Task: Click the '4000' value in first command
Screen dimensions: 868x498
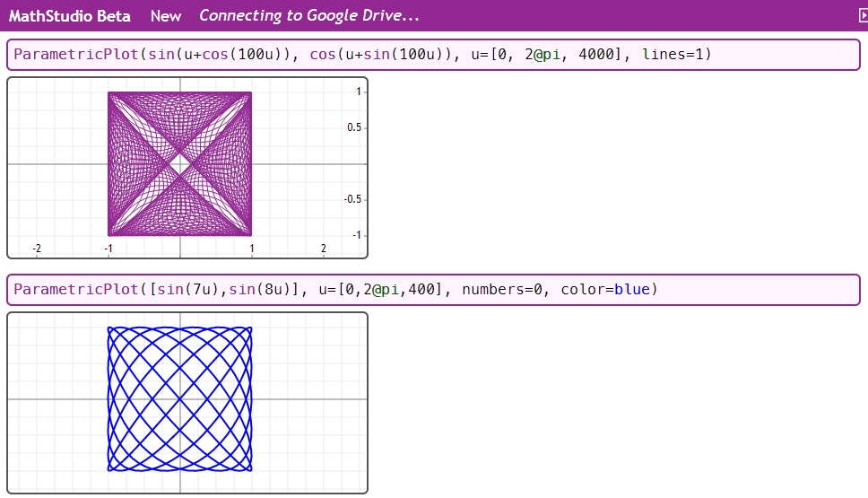Action: [x=596, y=55]
